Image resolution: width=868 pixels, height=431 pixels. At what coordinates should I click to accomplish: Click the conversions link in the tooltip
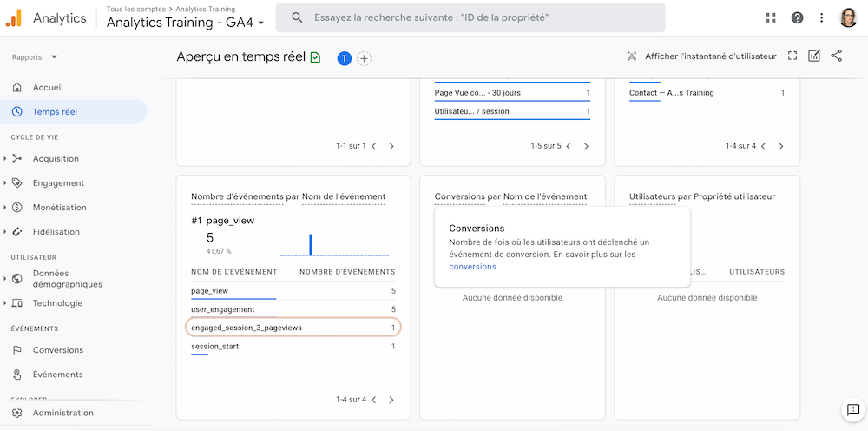coord(473,267)
